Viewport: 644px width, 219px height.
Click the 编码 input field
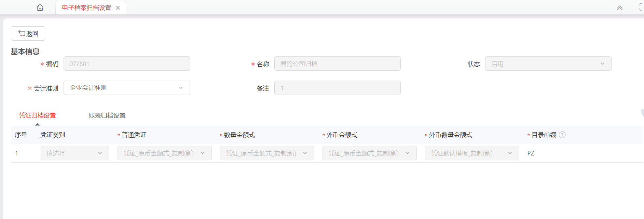[127, 64]
